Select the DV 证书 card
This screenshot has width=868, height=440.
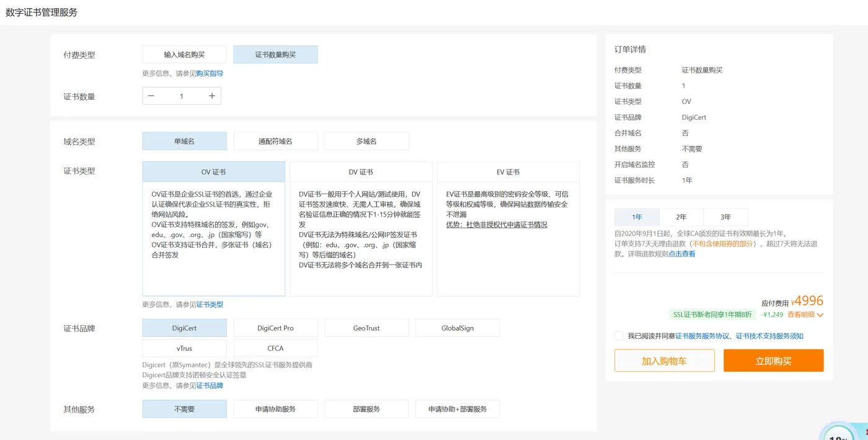click(361, 229)
